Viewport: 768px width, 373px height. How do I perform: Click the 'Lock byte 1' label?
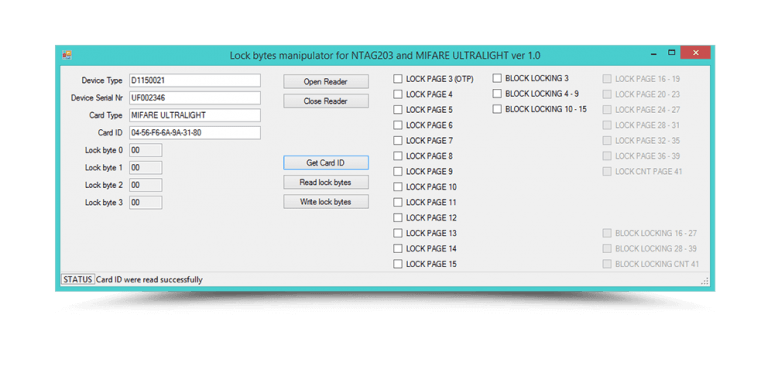pyautogui.click(x=103, y=168)
